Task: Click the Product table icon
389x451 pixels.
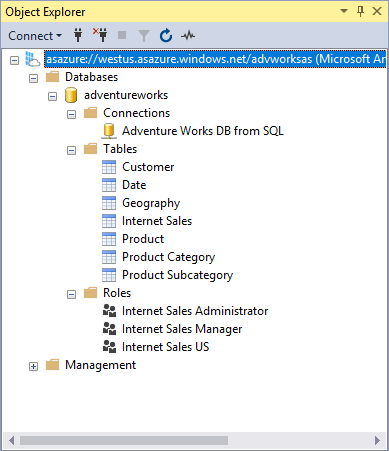Action: pyautogui.click(x=109, y=239)
